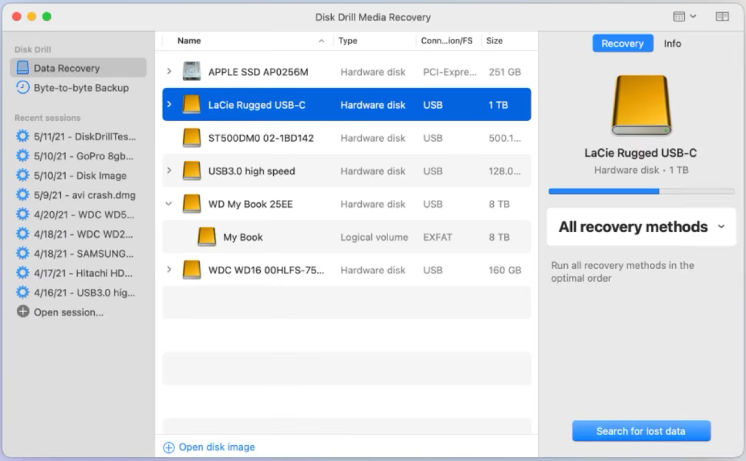
Task: Click the Search for lost data button
Action: pos(641,431)
